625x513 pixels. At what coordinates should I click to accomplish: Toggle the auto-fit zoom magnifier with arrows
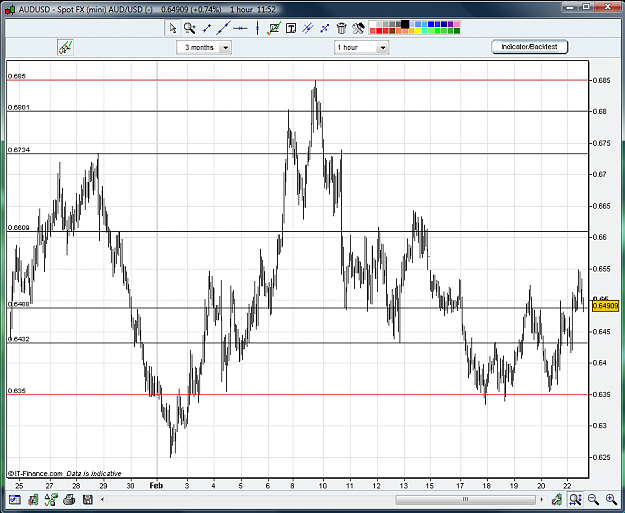[x=575, y=499]
